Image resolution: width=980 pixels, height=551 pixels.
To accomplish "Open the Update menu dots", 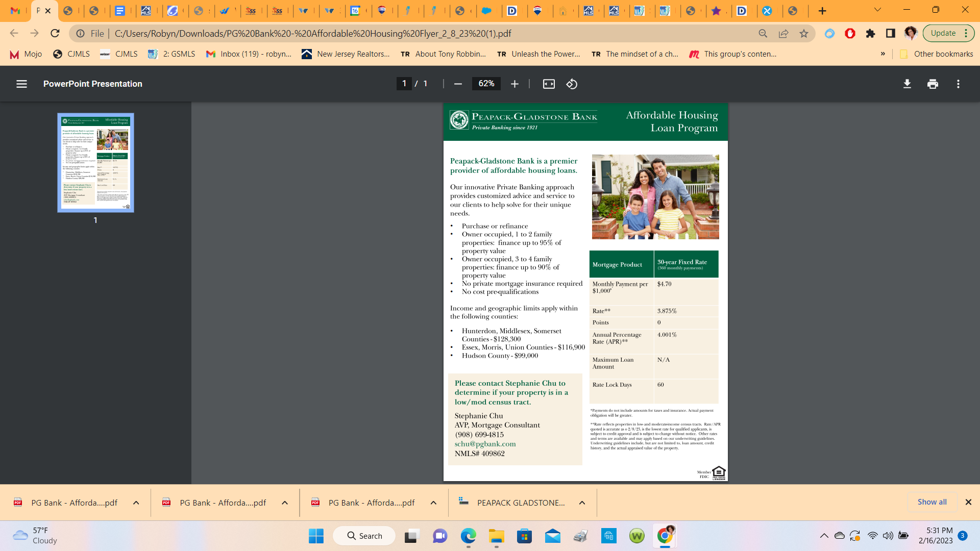I will [966, 33].
